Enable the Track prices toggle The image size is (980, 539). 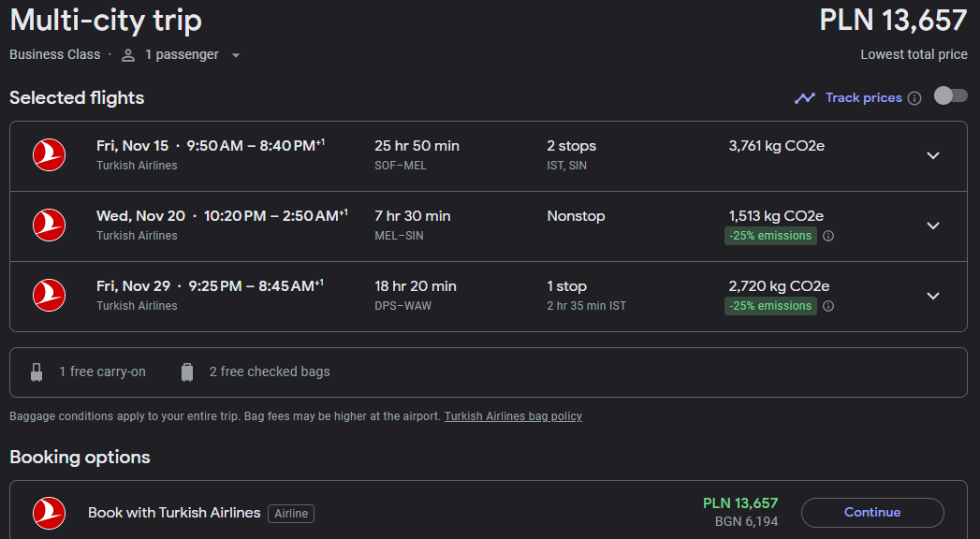951,95
